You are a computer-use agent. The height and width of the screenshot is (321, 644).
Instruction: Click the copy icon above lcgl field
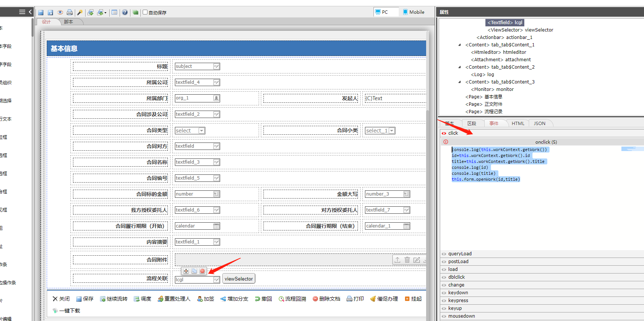pyautogui.click(x=194, y=271)
